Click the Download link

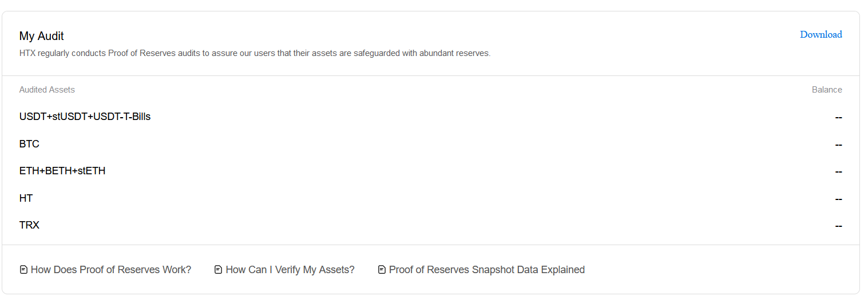point(821,35)
